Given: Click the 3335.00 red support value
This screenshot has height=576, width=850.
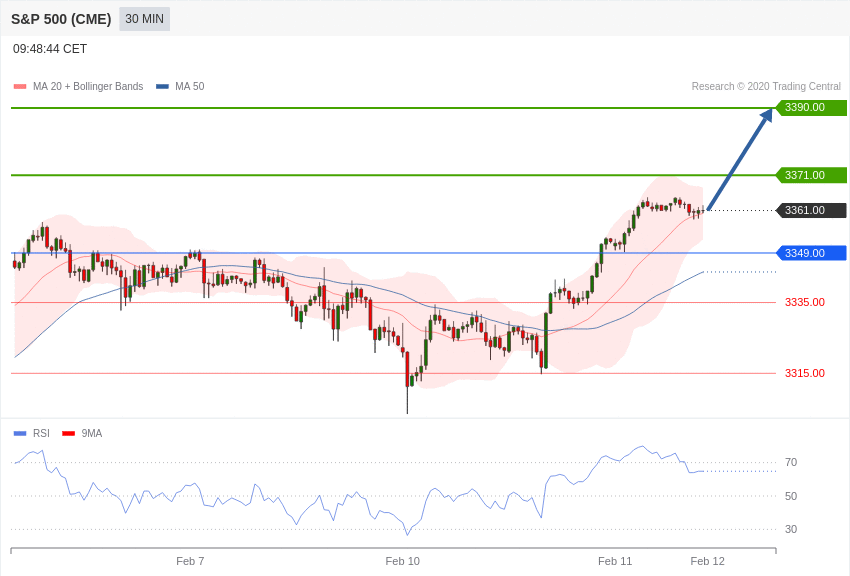Looking at the screenshot, I should tap(804, 302).
